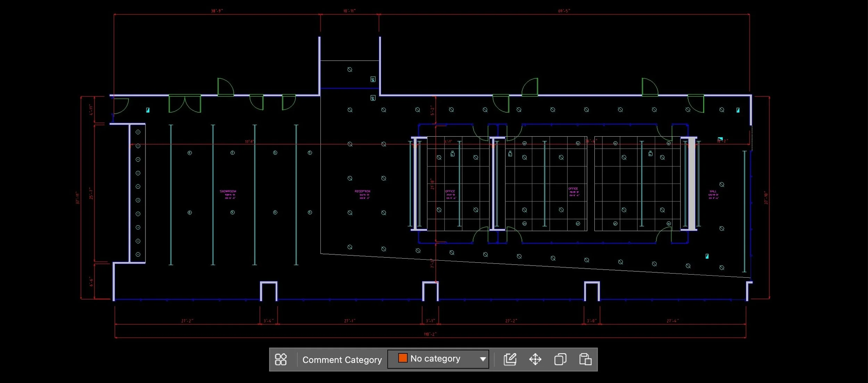The width and height of the screenshot is (868, 383).
Task: Click the dropdown arrow beside No category
Action: (x=483, y=359)
